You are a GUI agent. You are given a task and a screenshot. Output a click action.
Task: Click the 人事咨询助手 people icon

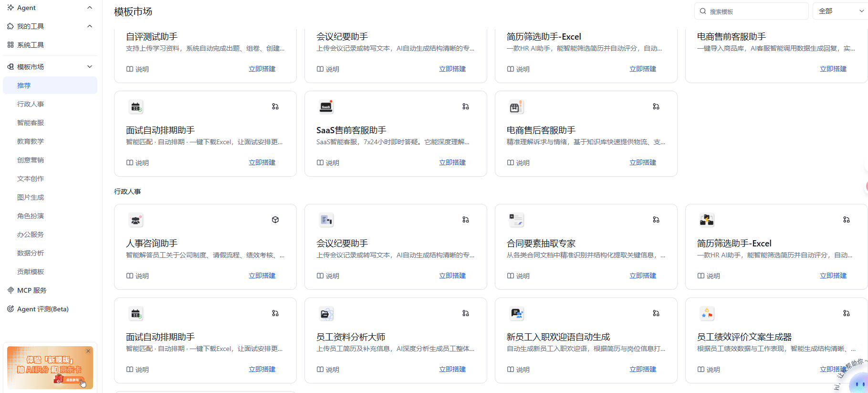136,220
